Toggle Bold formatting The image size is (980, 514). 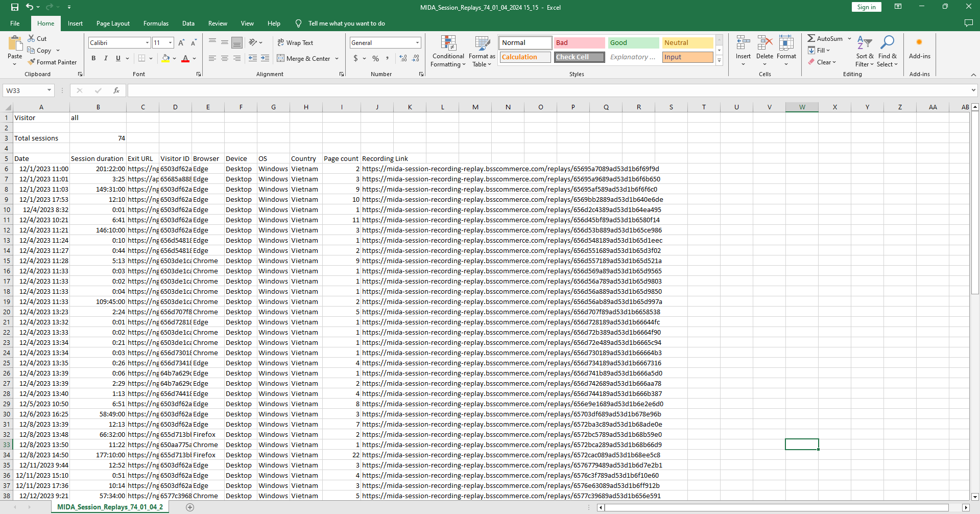coord(93,58)
